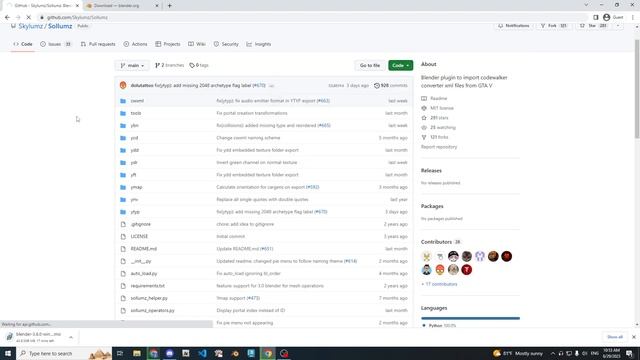The width and height of the screenshot is (640, 360).
Task: Click the first contributor avatar
Action: click(427, 256)
